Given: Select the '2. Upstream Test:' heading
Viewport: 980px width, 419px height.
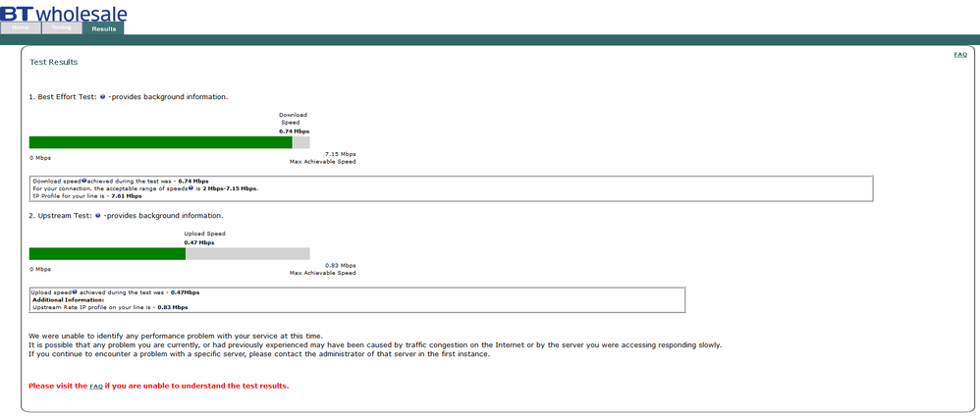Looking at the screenshot, I should pyautogui.click(x=61, y=216).
